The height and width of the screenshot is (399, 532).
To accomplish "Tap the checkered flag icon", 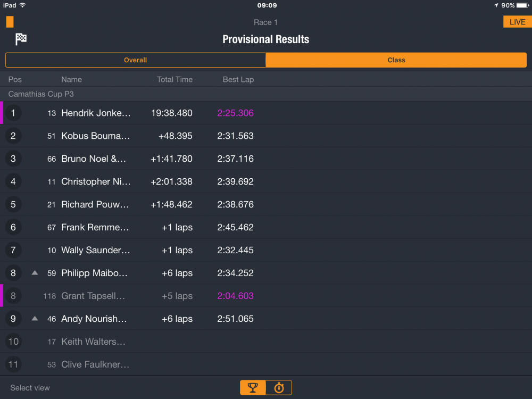I will click(21, 39).
